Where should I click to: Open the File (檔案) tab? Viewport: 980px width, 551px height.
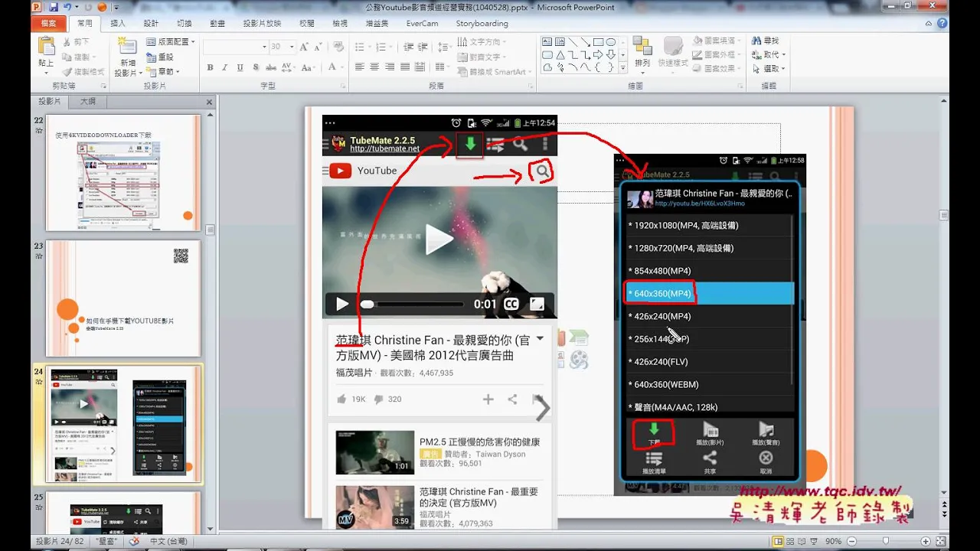(49, 23)
